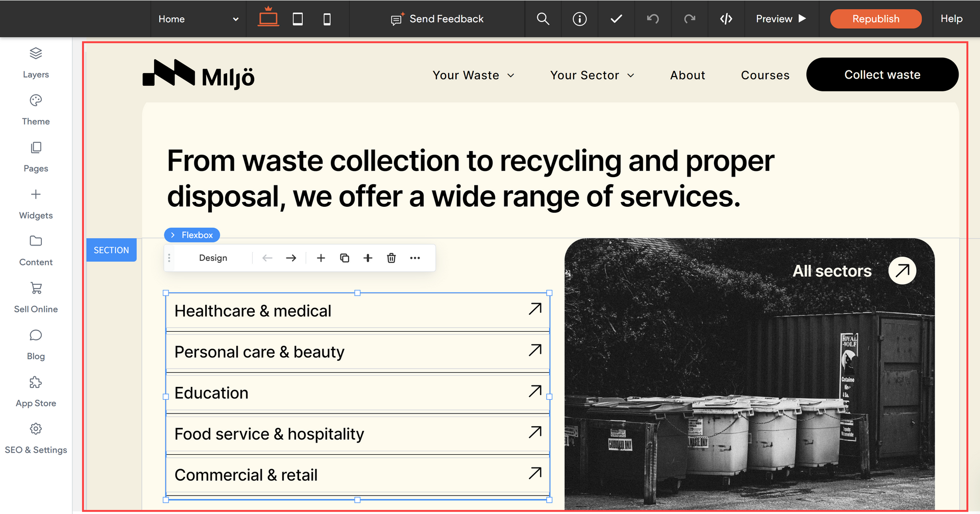
Task: Select desktop view mode
Action: click(x=268, y=18)
